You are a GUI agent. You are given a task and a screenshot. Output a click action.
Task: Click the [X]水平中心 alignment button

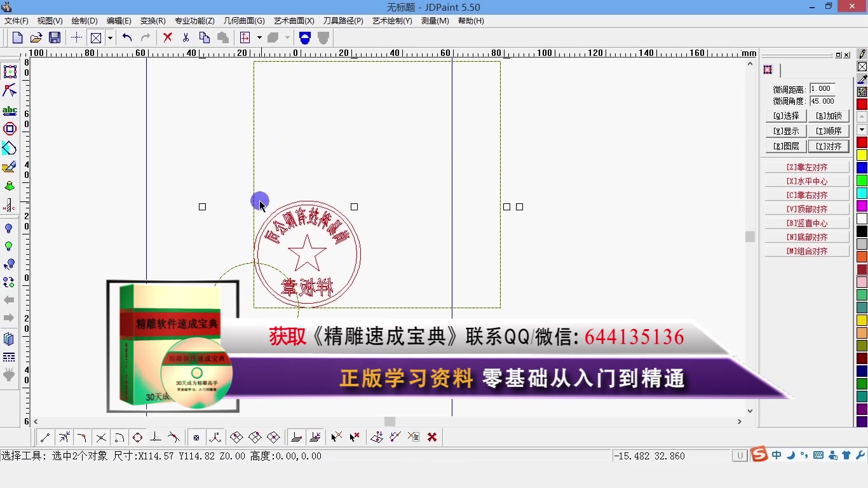tap(806, 180)
